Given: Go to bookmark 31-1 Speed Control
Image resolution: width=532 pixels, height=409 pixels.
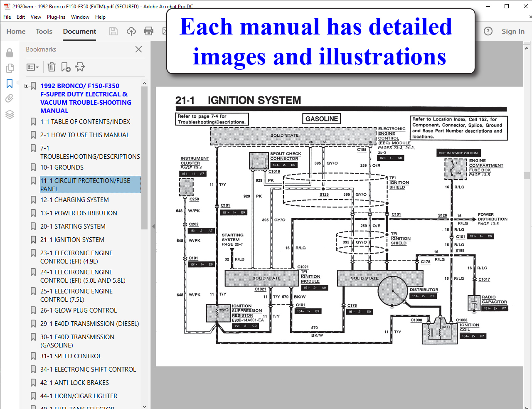Looking at the screenshot, I should coord(71,356).
